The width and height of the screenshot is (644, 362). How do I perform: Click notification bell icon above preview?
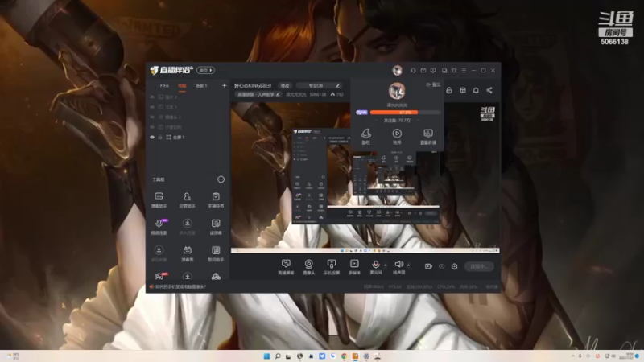(476, 90)
